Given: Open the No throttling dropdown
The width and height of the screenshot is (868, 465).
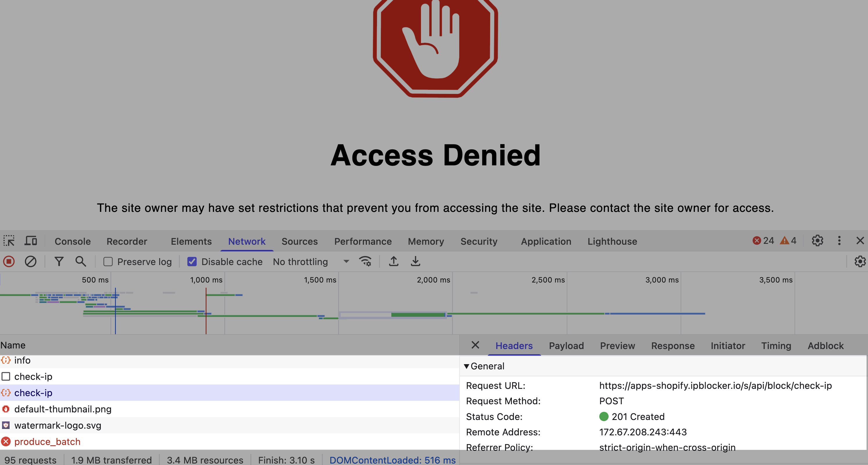Looking at the screenshot, I should point(311,262).
